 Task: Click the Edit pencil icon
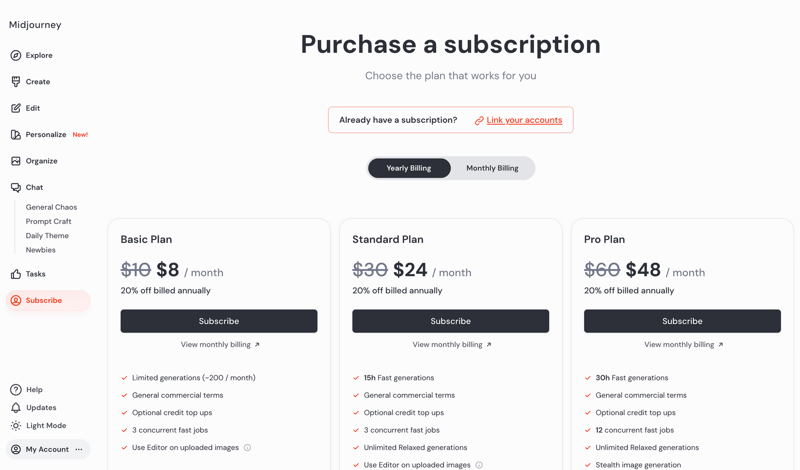pos(16,108)
